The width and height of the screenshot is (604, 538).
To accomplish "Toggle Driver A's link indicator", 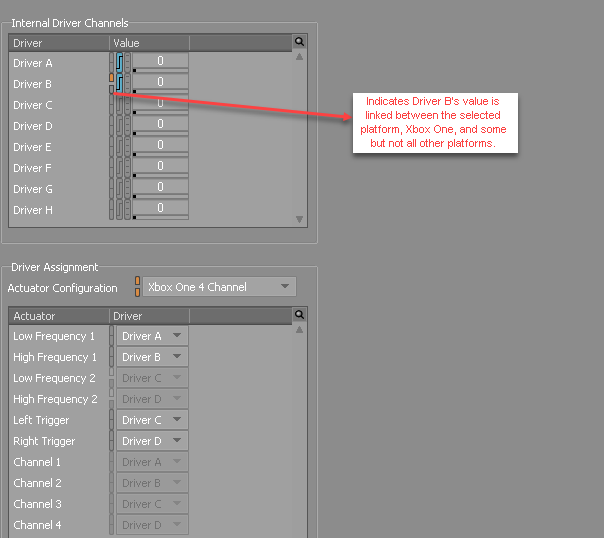I will (x=111, y=62).
